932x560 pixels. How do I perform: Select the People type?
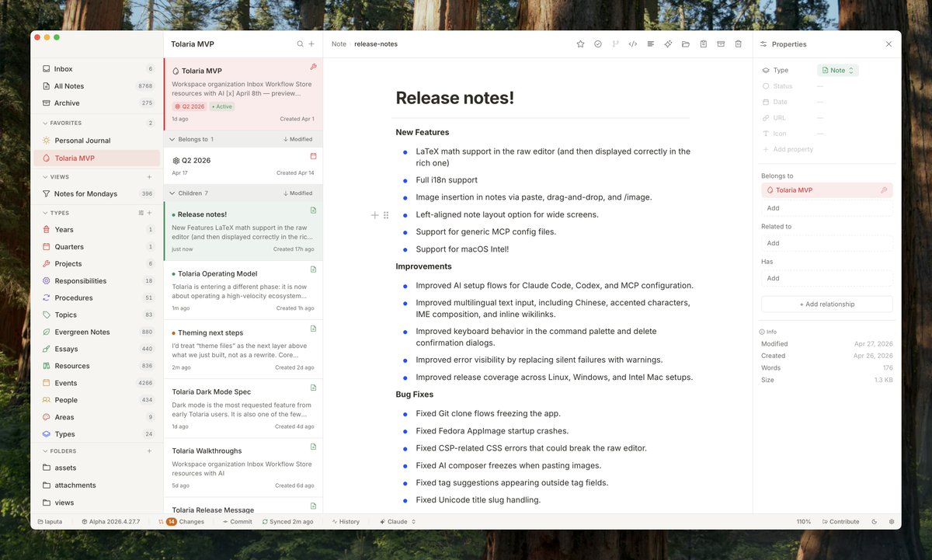coord(97,400)
